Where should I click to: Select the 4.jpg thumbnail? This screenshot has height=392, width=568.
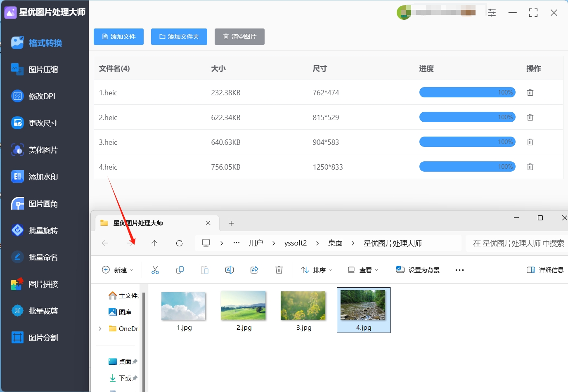click(x=363, y=305)
